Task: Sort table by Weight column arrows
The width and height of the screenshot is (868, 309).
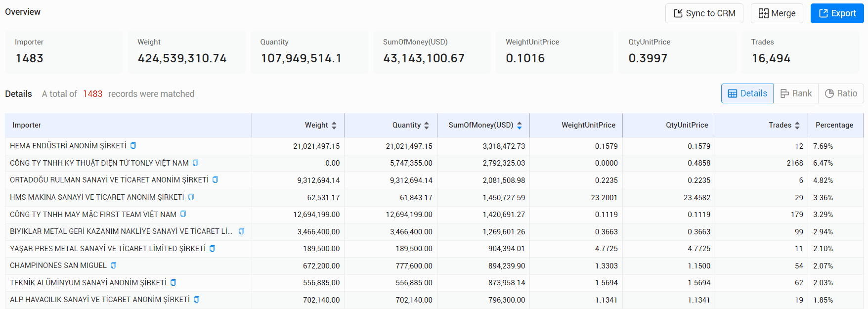Action: point(334,126)
